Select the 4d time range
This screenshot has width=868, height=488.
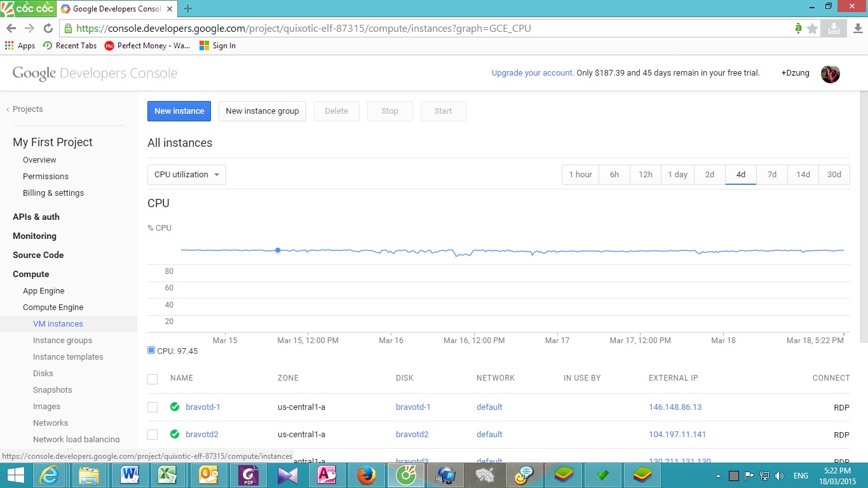click(x=741, y=175)
